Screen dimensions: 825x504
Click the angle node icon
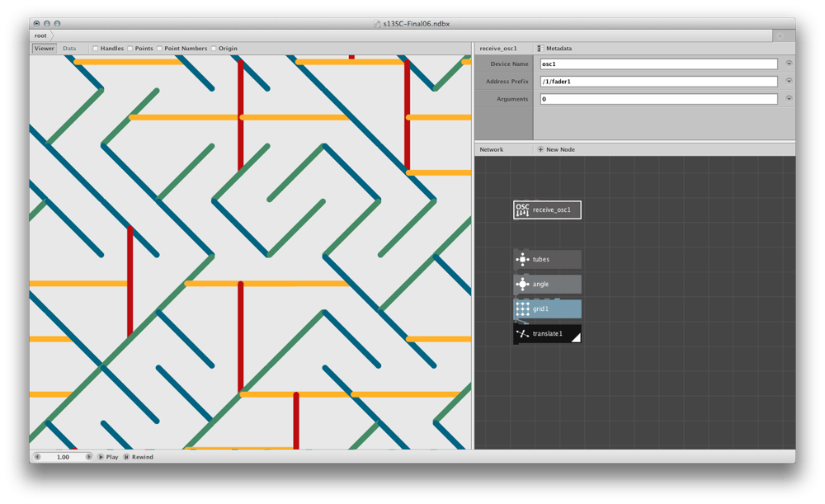(x=522, y=284)
